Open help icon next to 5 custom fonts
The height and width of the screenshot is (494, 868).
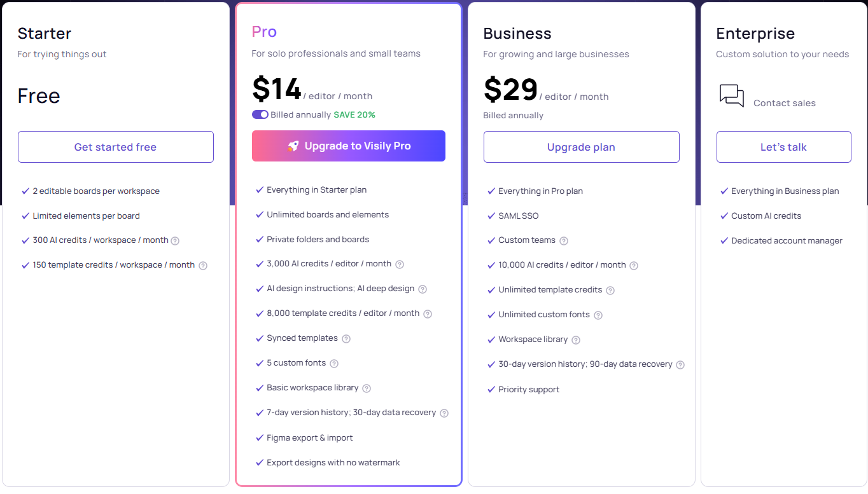coord(334,363)
